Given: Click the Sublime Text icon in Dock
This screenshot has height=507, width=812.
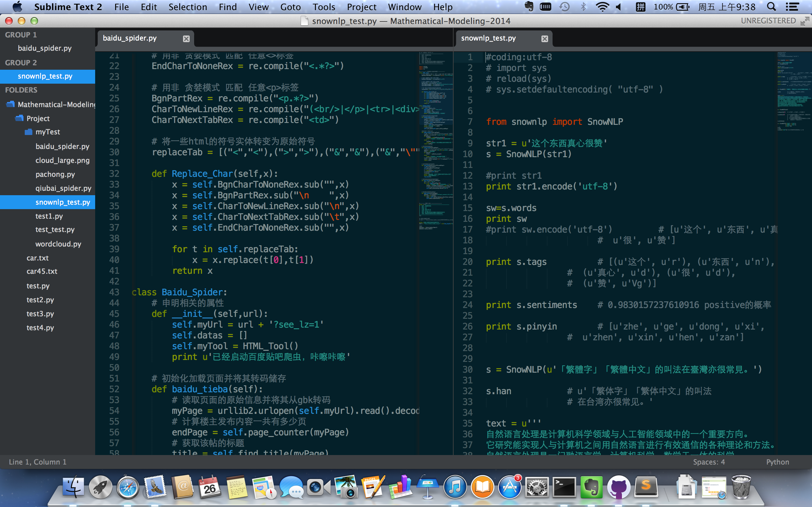Looking at the screenshot, I should coord(646,487).
